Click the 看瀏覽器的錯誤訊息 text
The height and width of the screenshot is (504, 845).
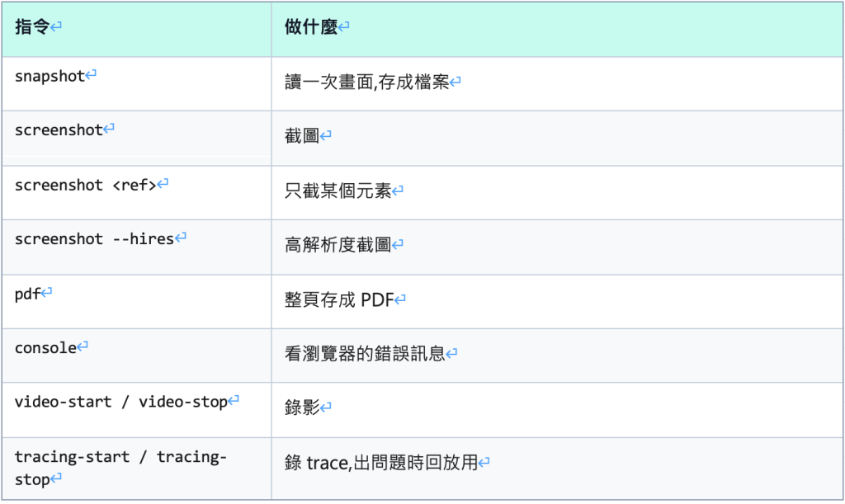(365, 353)
